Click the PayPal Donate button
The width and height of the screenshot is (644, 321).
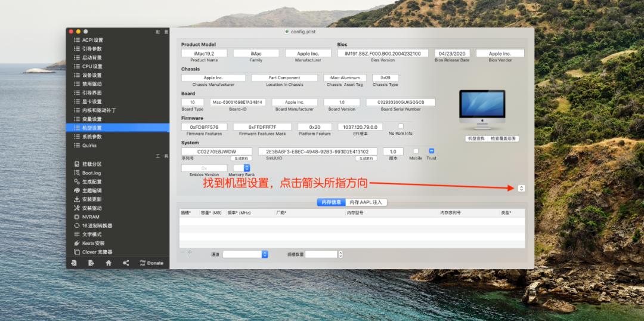click(151, 263)
